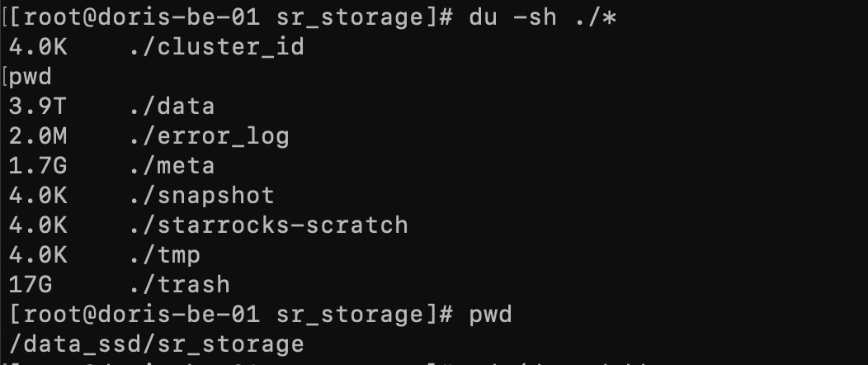
Task: Click the 17G size value
Action: tap(31, 285)
